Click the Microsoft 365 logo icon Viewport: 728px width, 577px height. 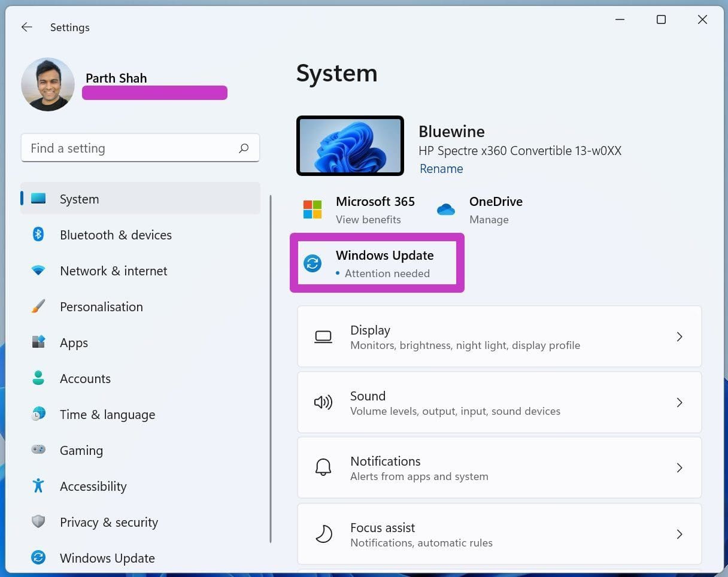313,209
